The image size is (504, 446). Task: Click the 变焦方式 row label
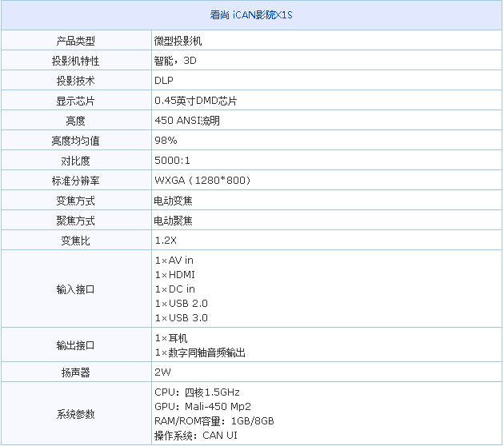(x=75, y=201)
